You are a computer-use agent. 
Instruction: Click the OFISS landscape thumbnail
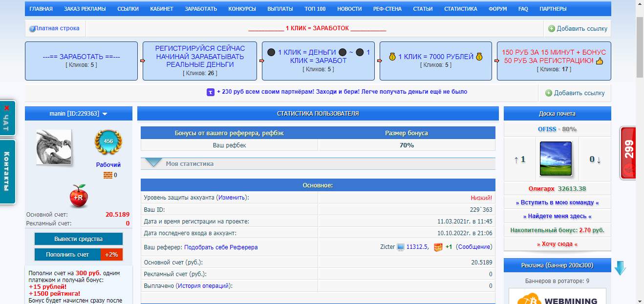coord(556,159)
